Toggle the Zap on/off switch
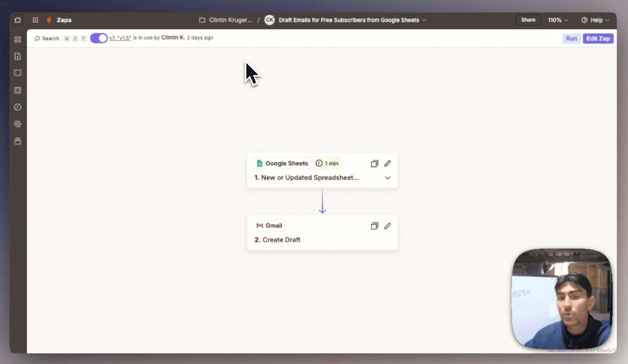The image size is (628, 364). coord(99,38)
